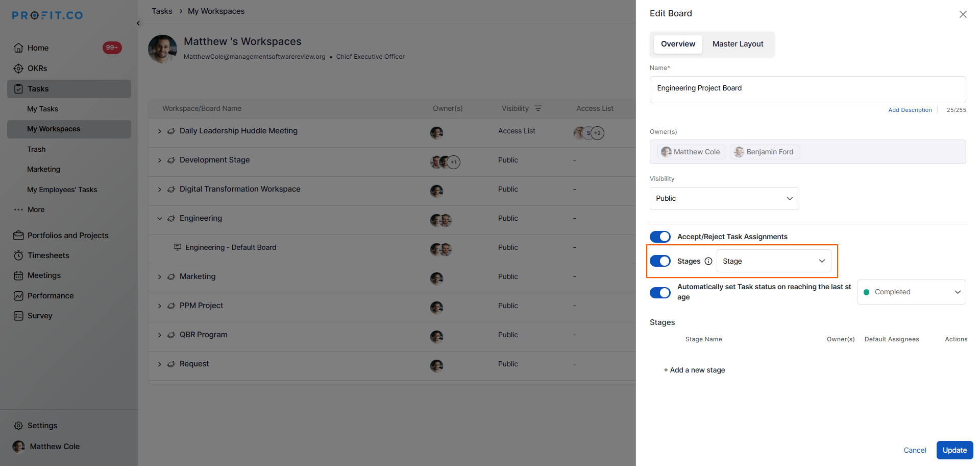Click the Home icon in sidebar
Screen dimensions: 980x466
tap(18, 48)
